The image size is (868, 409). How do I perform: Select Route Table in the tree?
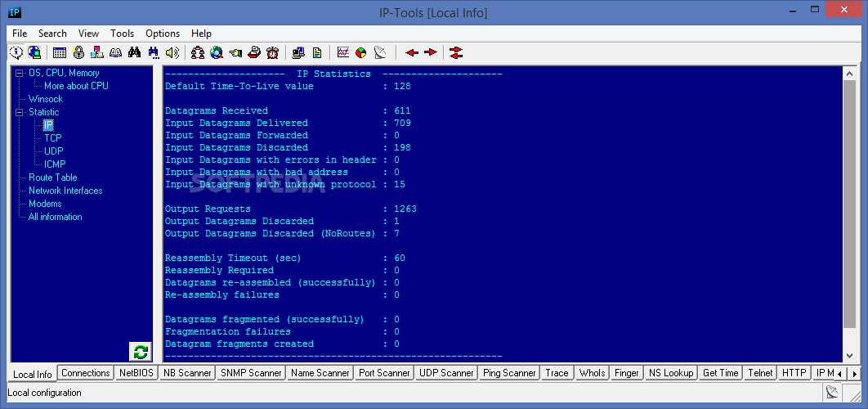tap(53, 178)
